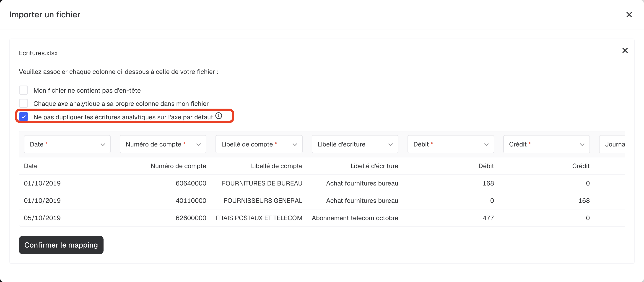Select the FOURNITURES DE BUREAU cell

pyautogui.click(x=262, y=183)
